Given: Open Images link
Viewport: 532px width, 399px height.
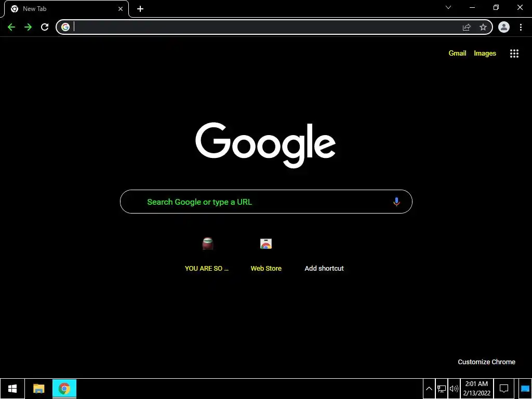Looking at the screenshot, I should tap(485, 54).
